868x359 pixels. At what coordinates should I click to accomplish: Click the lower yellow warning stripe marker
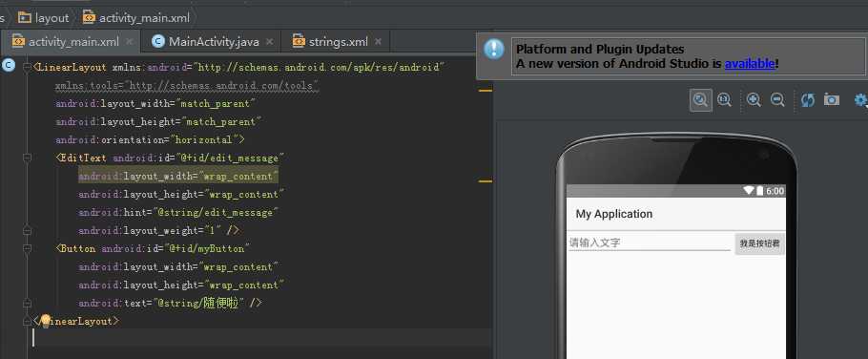pos(486,180)
